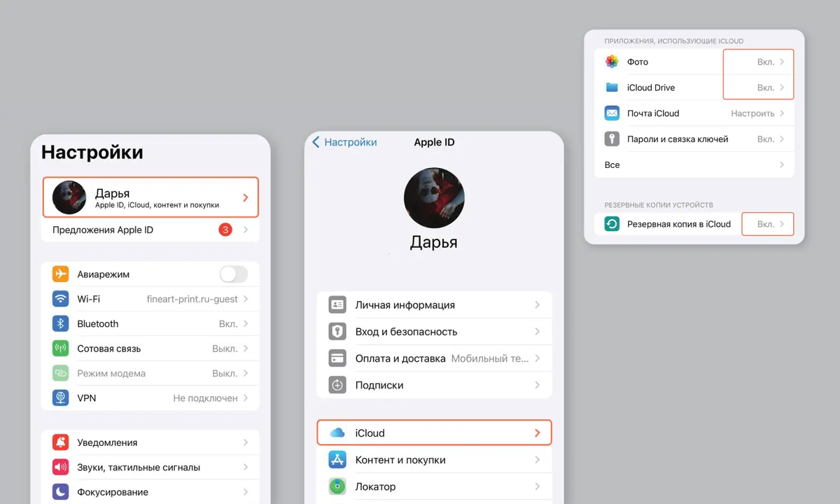Open Подписки menu row
The image size is (840, 504).
(x=434, y=385)
